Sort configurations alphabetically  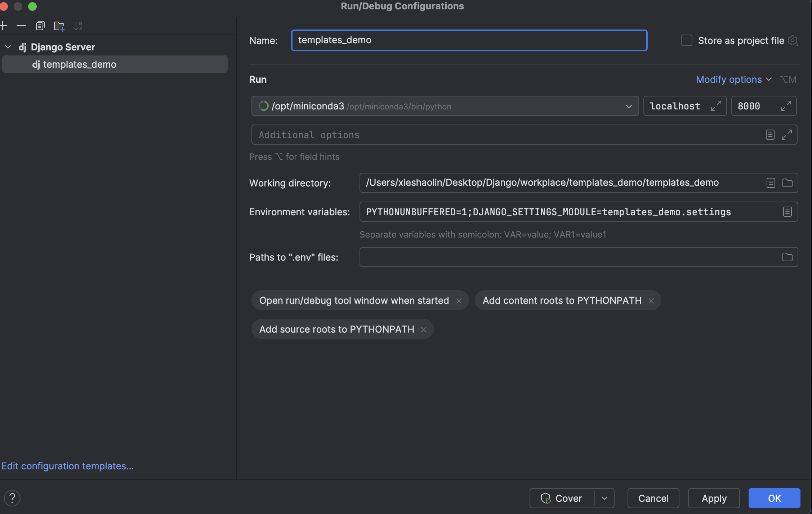click(x=78, y=26)
